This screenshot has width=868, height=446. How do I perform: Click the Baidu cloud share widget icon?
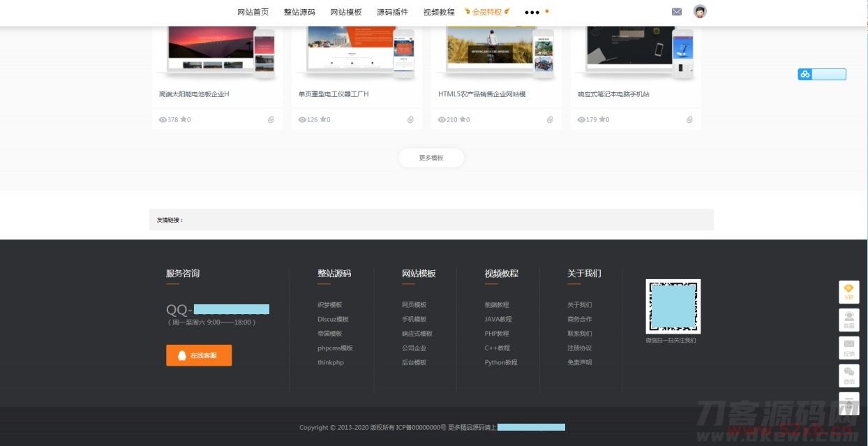[805, 74]
